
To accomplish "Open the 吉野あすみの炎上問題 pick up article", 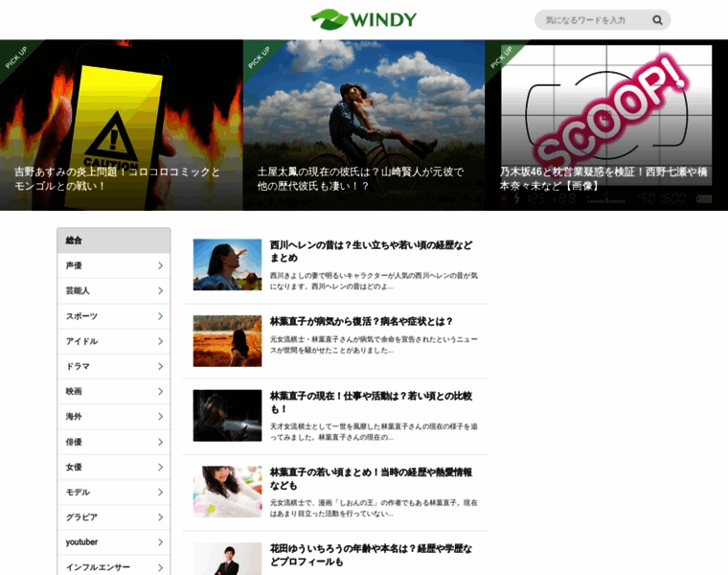I will pos(122,126).
